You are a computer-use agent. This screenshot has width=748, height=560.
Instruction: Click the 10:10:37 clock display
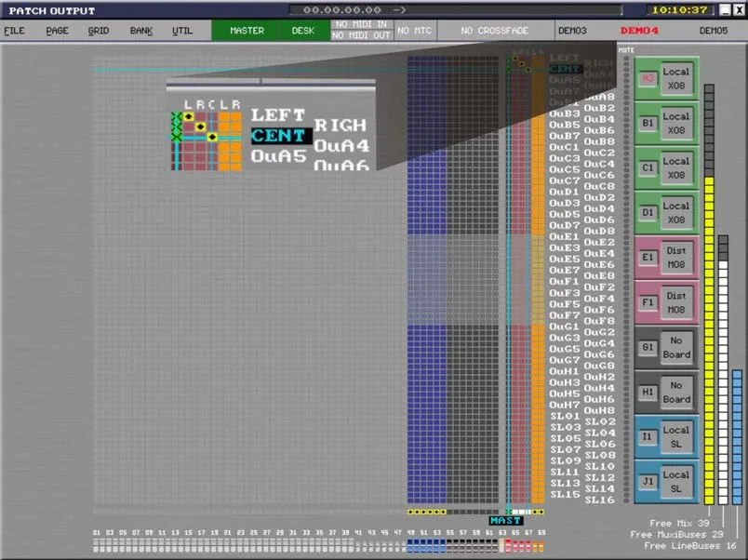tap(679, 10)
